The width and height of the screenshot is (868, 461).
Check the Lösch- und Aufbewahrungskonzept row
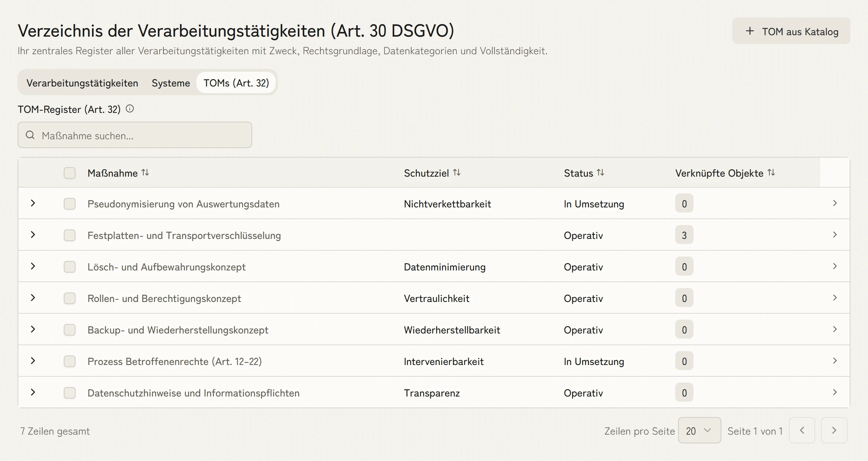pyautogui.click(x=70, y=267)
